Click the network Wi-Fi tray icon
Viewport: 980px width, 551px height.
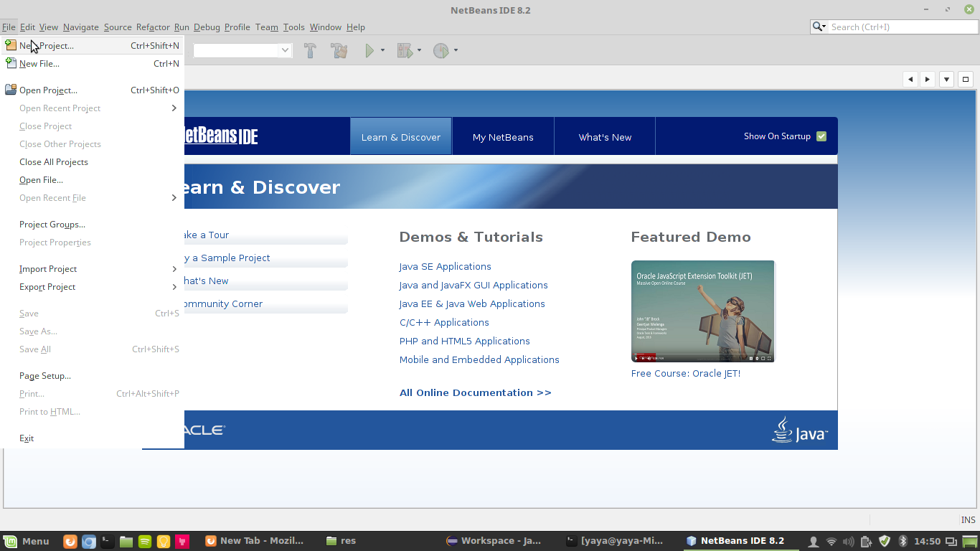click(831, 542)
